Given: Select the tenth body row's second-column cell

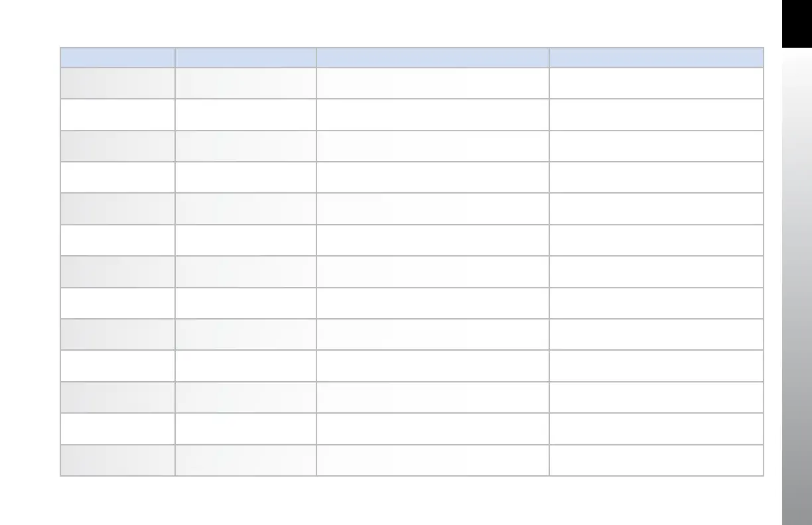Looking at the screenshot, I should (x=245, y=366).
